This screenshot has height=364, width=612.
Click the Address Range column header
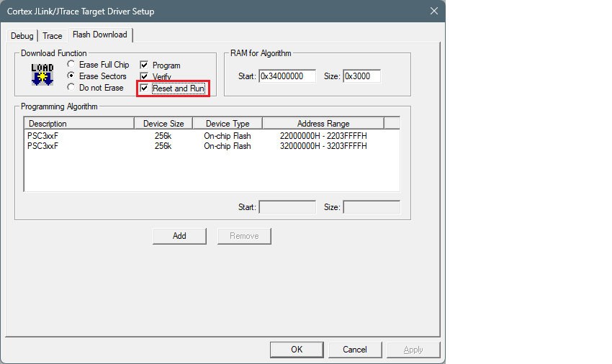[323, 124]
